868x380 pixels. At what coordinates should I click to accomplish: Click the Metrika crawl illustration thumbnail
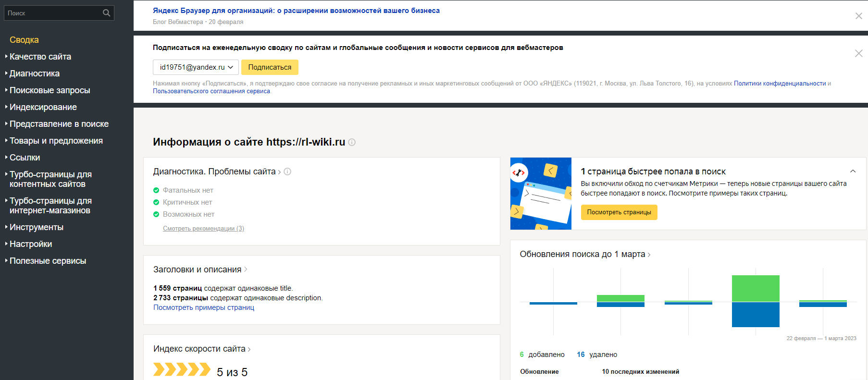click(x=541, y=194)
